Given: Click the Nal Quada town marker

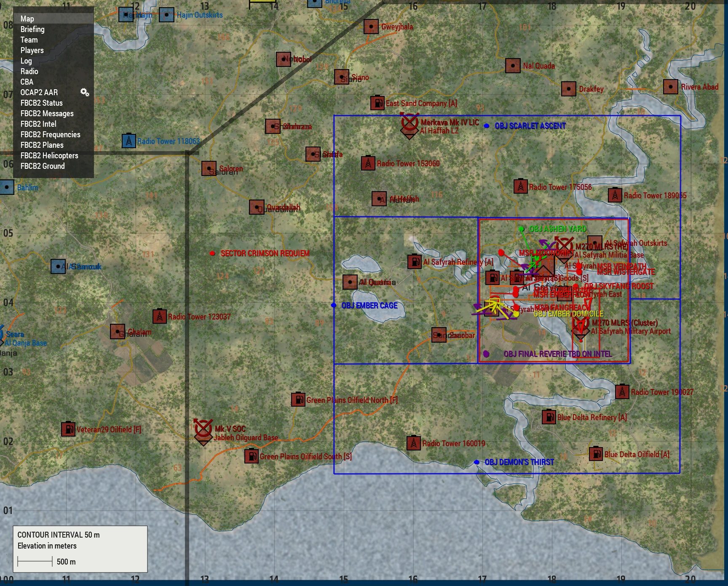Looking at the screenshot, I should (x=513, y=66).
